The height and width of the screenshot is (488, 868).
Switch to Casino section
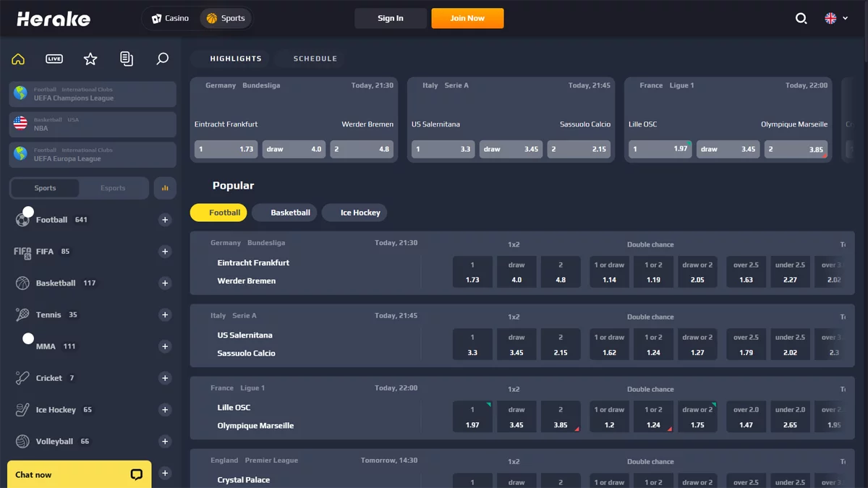(171, 18)
